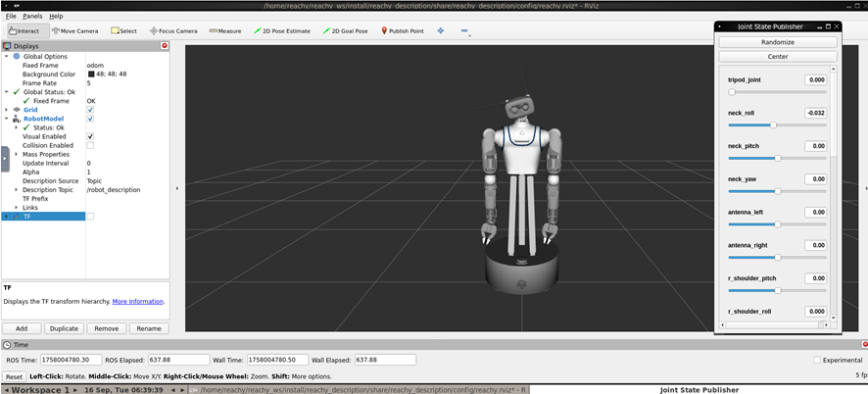868x394 pixels.
Task: Toggle the TF display checkbox
Action: [x=90, y=216]
